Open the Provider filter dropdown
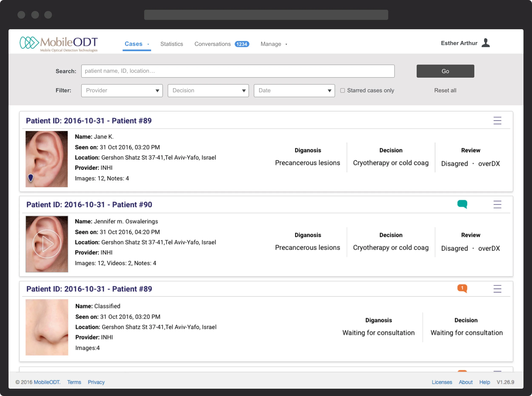The width and height of the screenshot is (532, 396). pyautogui.click(x=122, y=90)
